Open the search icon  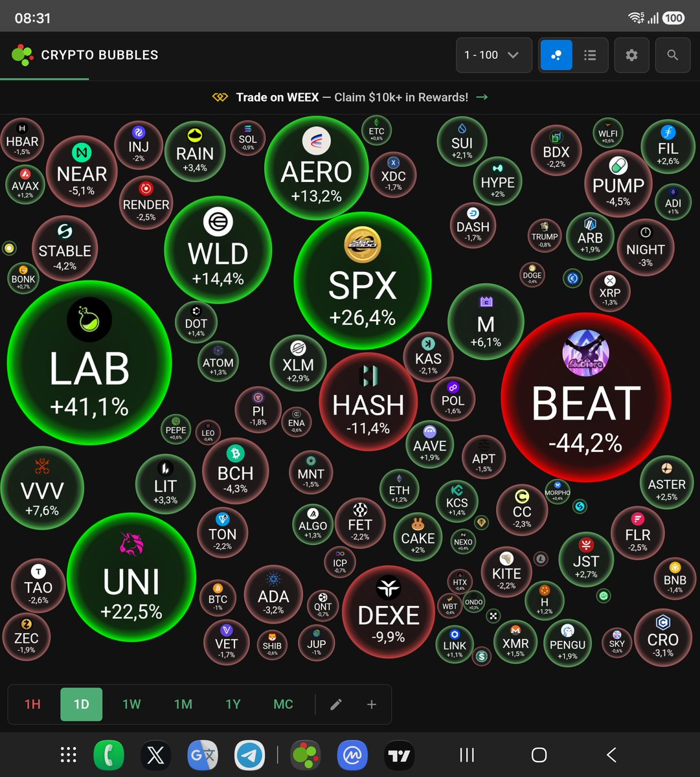point(673,55)
